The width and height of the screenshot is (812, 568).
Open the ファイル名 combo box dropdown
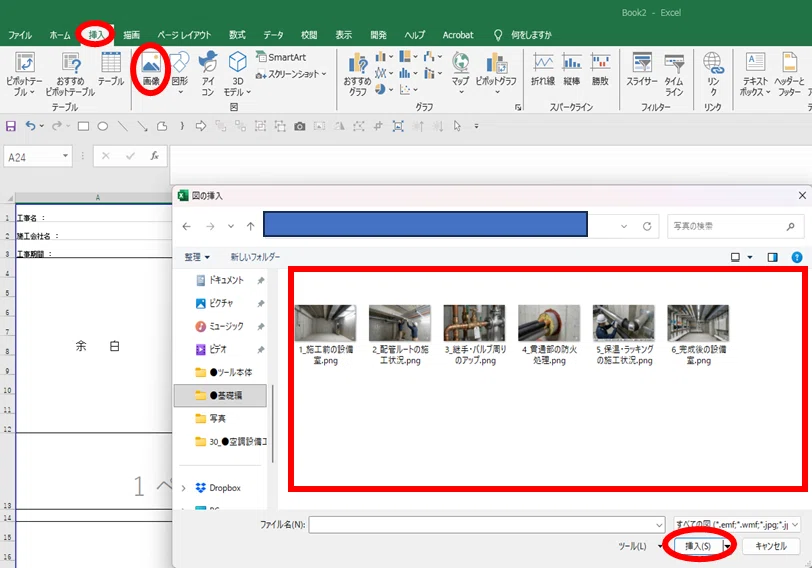click(659, 525)
